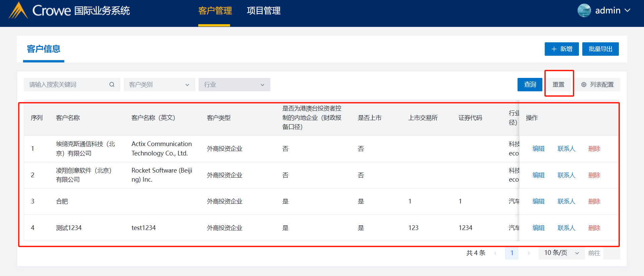The image size is (644, 276).
Task: Edit the 测试1234 row
Action: [x=538, y=228]
